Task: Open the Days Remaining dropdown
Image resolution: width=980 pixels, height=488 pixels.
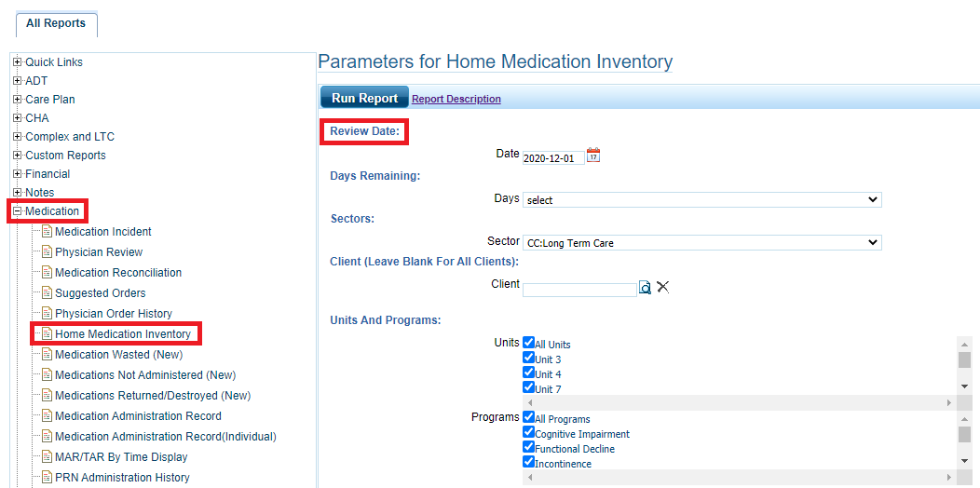Action: 701,199
